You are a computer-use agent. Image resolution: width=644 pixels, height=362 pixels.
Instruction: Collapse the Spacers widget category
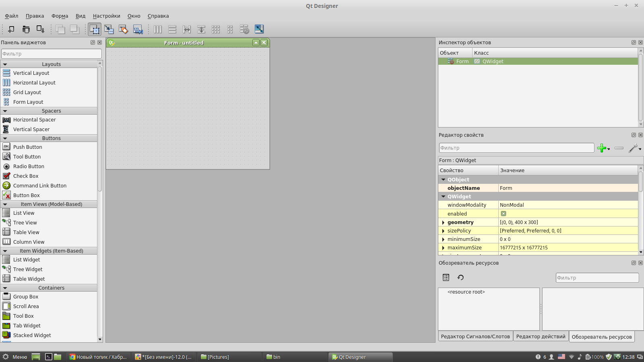(x=5, y=111)
